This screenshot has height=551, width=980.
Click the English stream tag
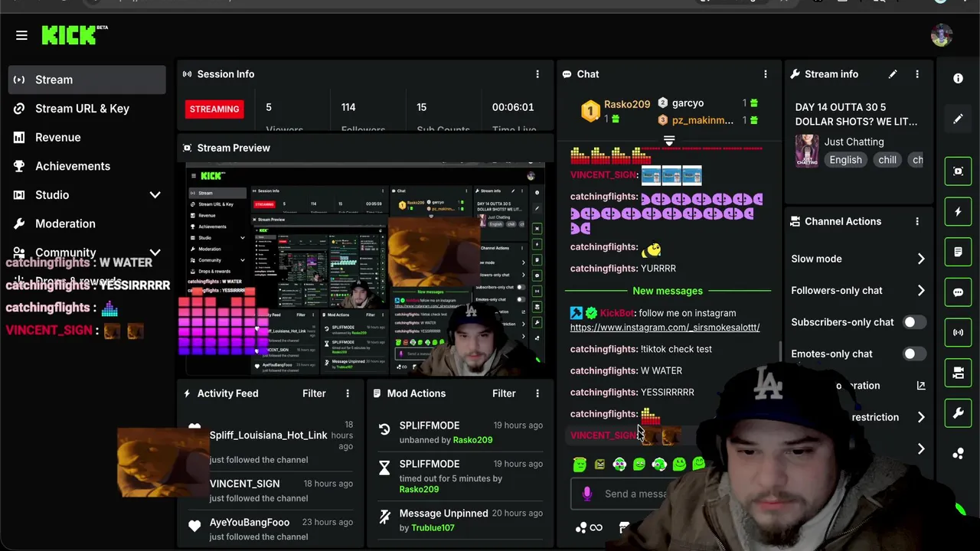click(845, 160)
